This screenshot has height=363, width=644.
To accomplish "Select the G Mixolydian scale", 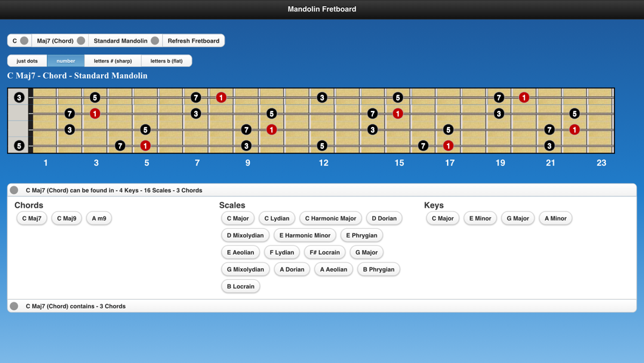I will pyautogui.click(x=245, y=270).
